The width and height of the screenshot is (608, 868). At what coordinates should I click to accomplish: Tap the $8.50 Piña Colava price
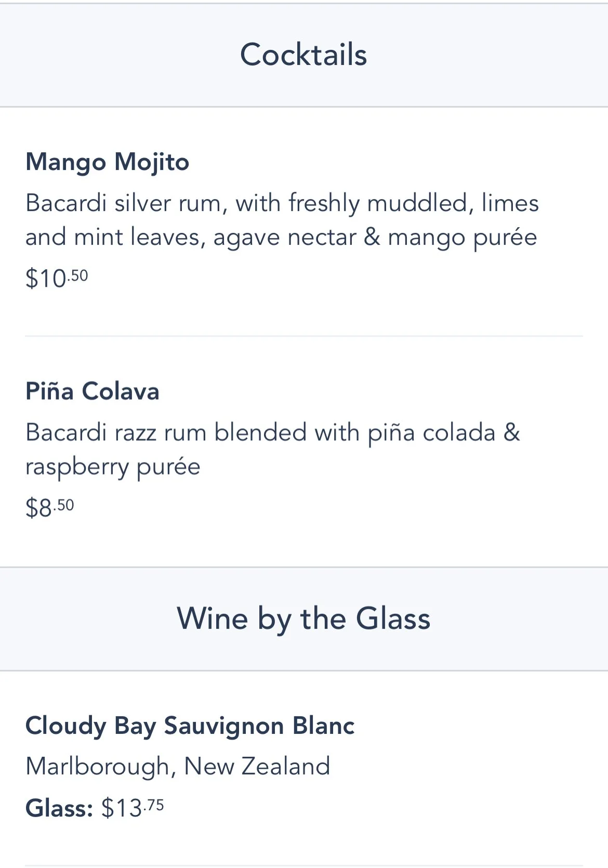pos(50,507)
